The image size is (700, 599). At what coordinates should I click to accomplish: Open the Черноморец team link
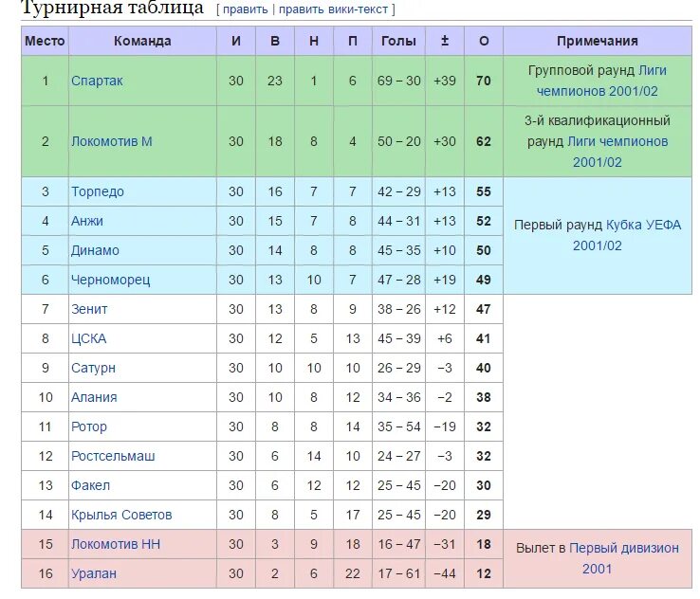[x=111, y=280]
